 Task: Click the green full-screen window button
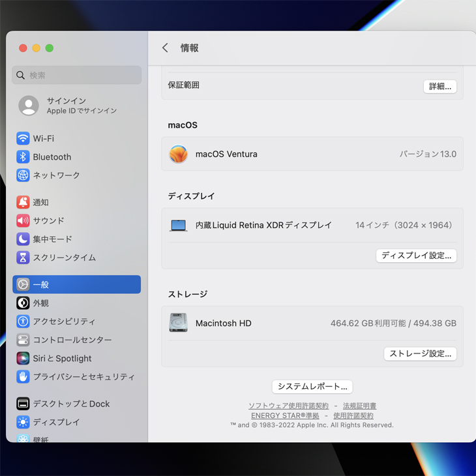pos(49,48)
